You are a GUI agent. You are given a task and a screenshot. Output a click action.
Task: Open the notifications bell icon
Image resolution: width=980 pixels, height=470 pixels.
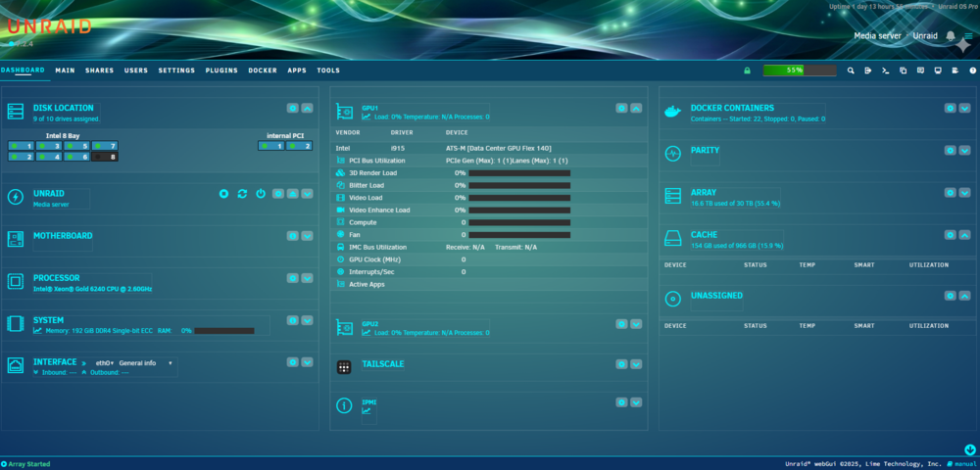pyautogui.click(x=951, y=35)
